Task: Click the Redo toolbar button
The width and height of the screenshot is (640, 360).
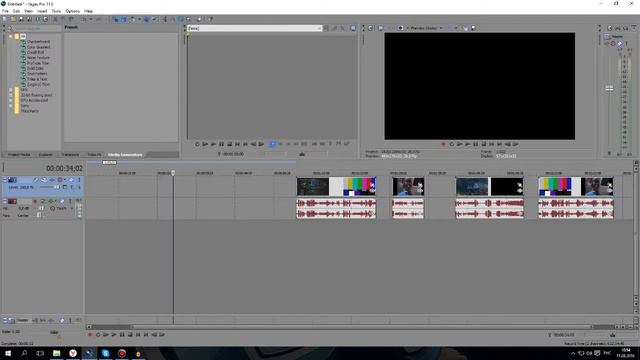Action: tap(98, 19)
